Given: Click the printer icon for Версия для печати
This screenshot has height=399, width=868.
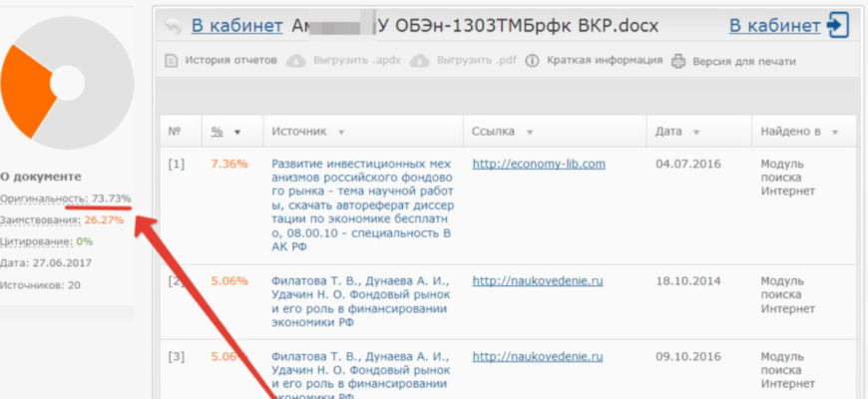Looking at the screenshot, I should [x=678, y=61].
